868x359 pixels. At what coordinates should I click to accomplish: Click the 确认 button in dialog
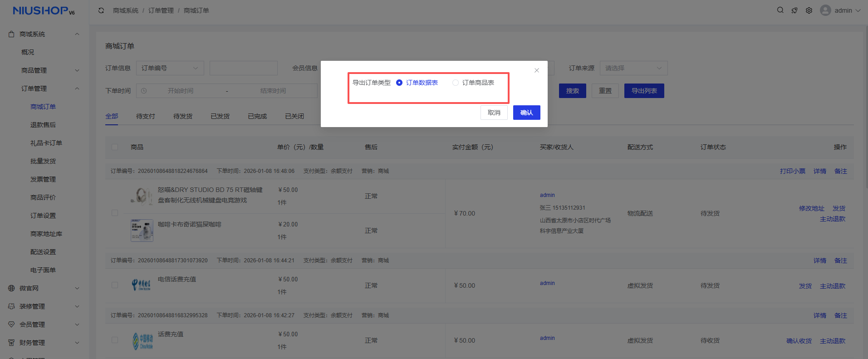click(526, 113)
